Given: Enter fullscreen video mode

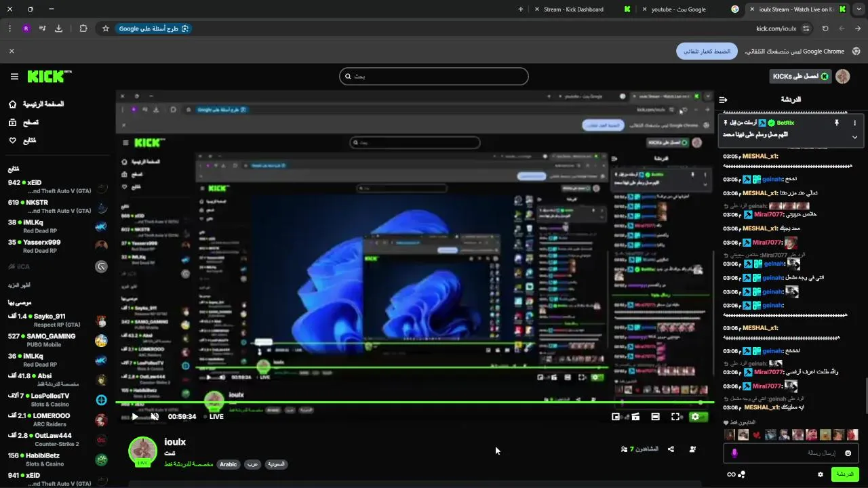Looking at the screenshot, I should coord(675,417).
